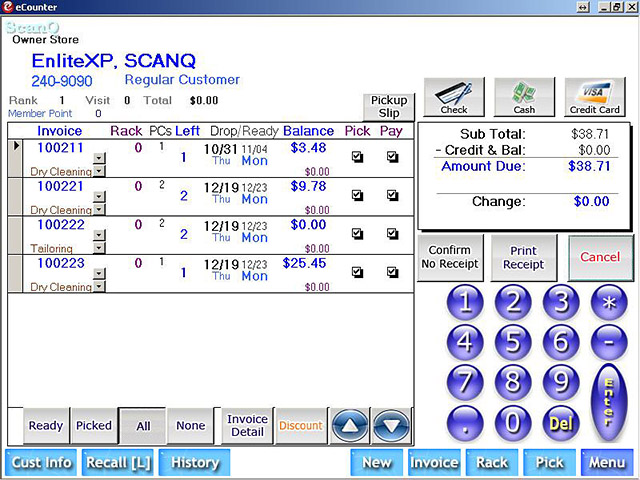Open Dry Cleaning dropdown for invoice 100223
Image resolution: width=640 pixels, height=480 pixels.
(99, 286)
